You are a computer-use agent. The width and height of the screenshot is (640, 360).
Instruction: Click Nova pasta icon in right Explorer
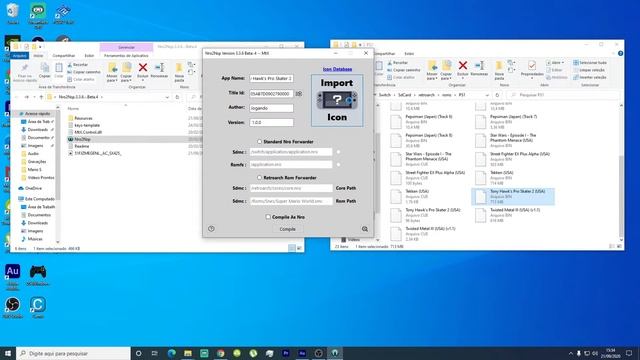pyautogui.click(x=499, y=70)
